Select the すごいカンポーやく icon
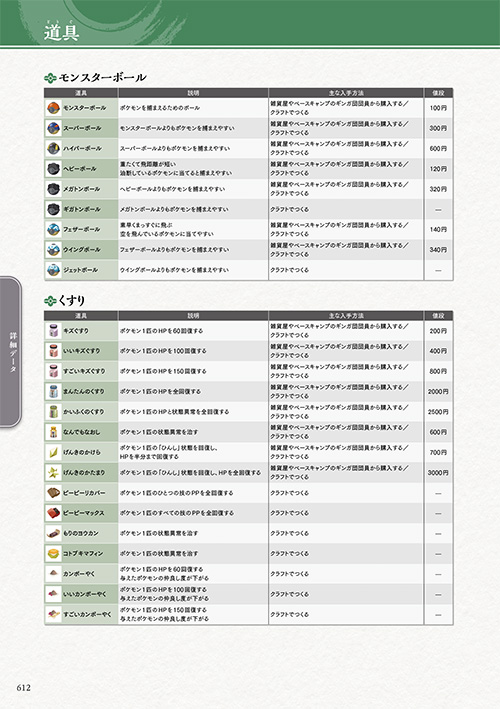The image size is (500, 709). [x=53, y=614]
